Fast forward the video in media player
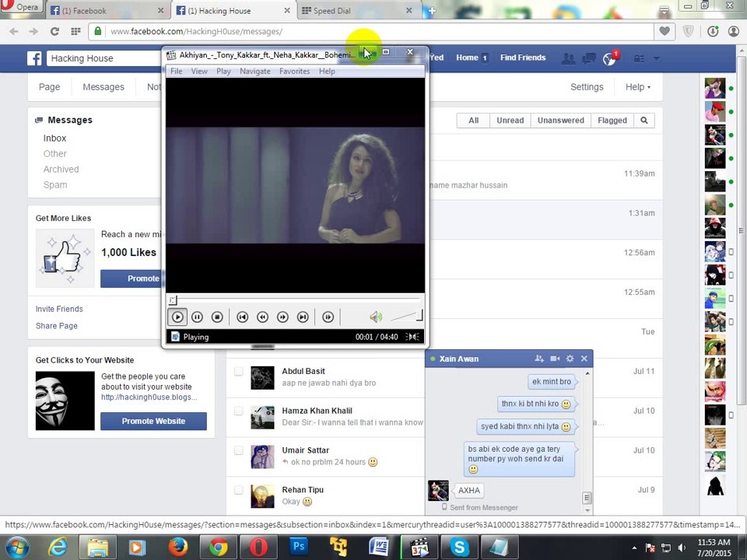Screen dimensions: 747x560 (282, 317)
